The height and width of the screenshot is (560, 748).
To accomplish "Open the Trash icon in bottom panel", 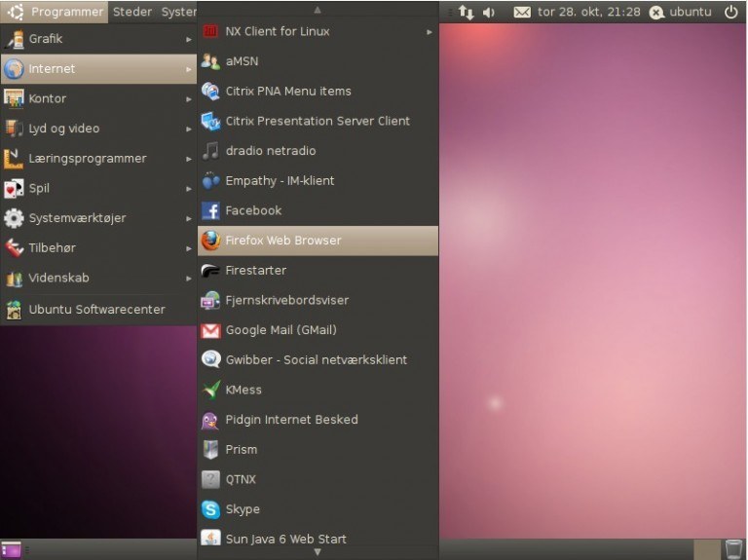I will click(x=734, y=549).
